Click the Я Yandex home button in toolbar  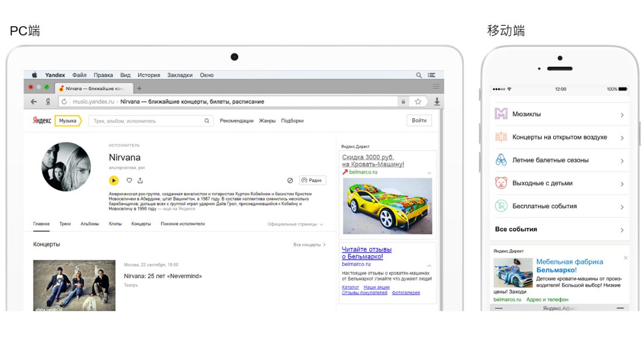tap(48, 101)
